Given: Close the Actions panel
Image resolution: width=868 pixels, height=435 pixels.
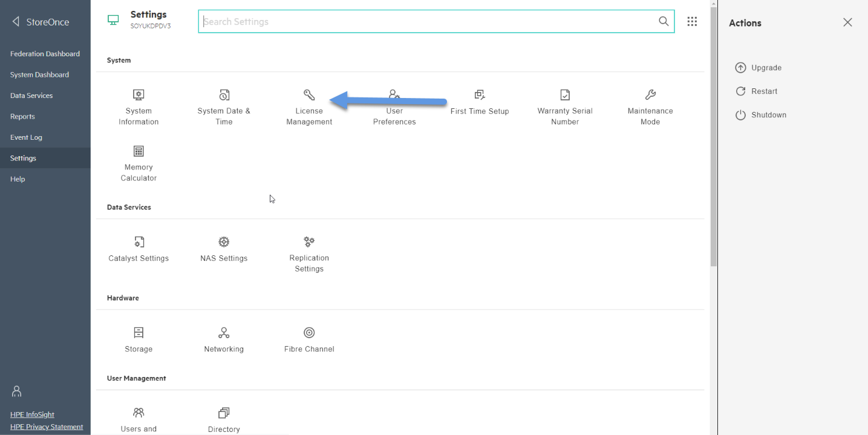Looking at the screenshot, I should click(x=847, y=22).
